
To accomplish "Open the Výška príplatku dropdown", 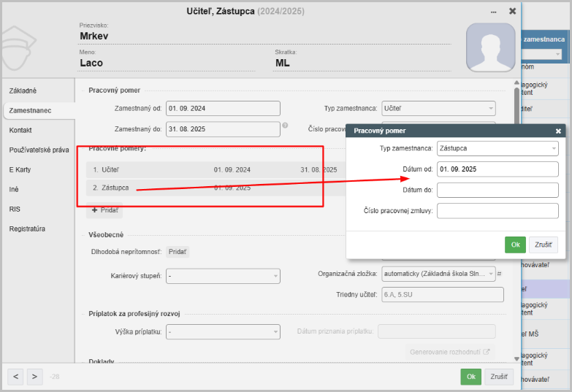I will (x=224, y=332).
